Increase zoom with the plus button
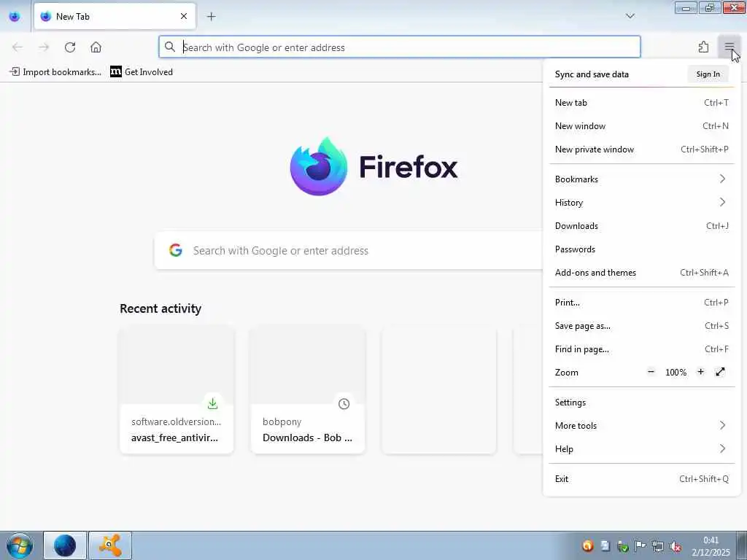Screen dimensions: 747x560 coord(700,372)
